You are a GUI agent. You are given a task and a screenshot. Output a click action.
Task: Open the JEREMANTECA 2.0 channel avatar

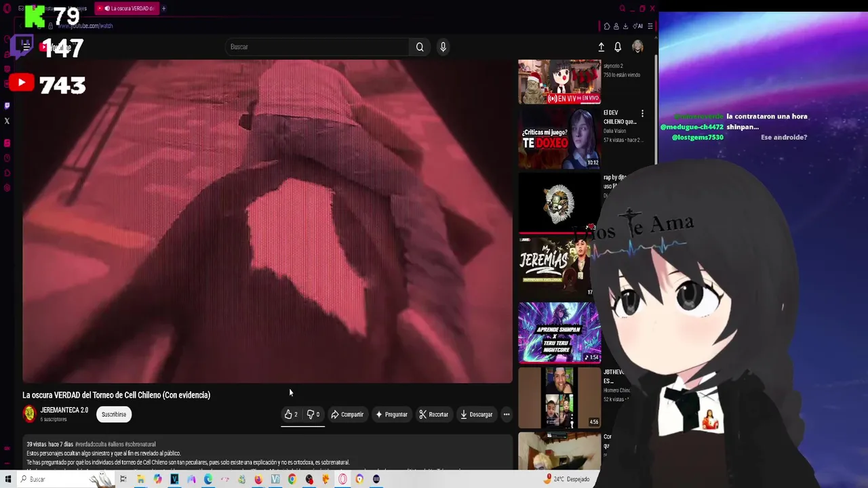pyautogui.click(x=29, y=413)
